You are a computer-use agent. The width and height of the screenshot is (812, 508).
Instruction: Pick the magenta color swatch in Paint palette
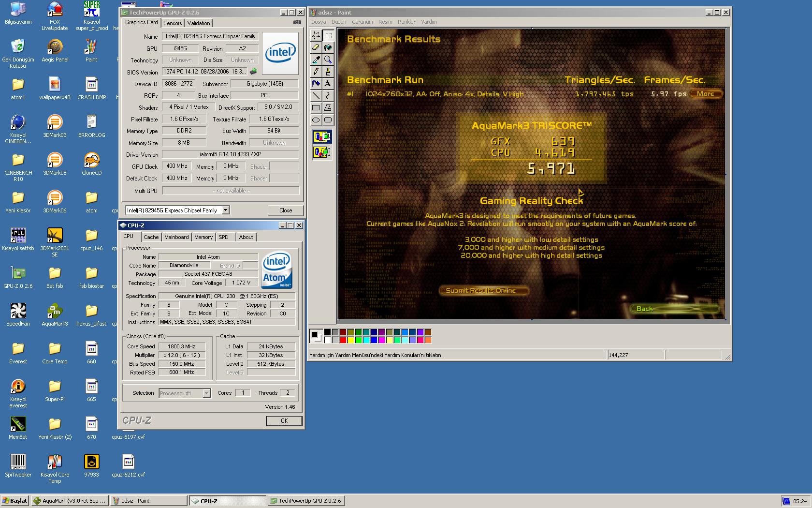(382, 340)
